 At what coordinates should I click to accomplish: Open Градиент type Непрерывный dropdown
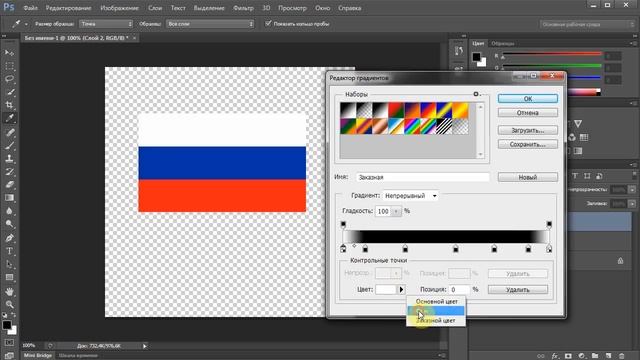click(x=411, y=196)
